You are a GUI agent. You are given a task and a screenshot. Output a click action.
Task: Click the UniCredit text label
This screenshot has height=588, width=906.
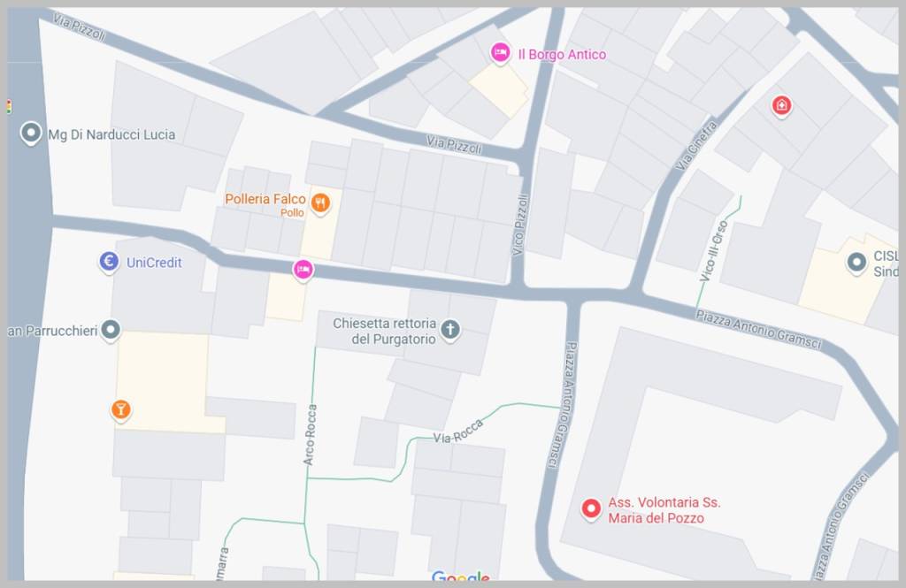click(x=154, y=263)
